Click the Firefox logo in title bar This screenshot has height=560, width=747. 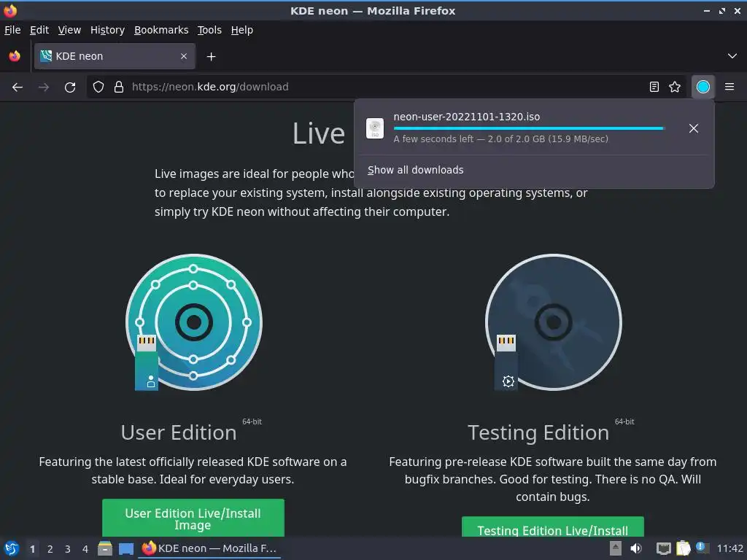pyautogui.click(x=10, y=10)
